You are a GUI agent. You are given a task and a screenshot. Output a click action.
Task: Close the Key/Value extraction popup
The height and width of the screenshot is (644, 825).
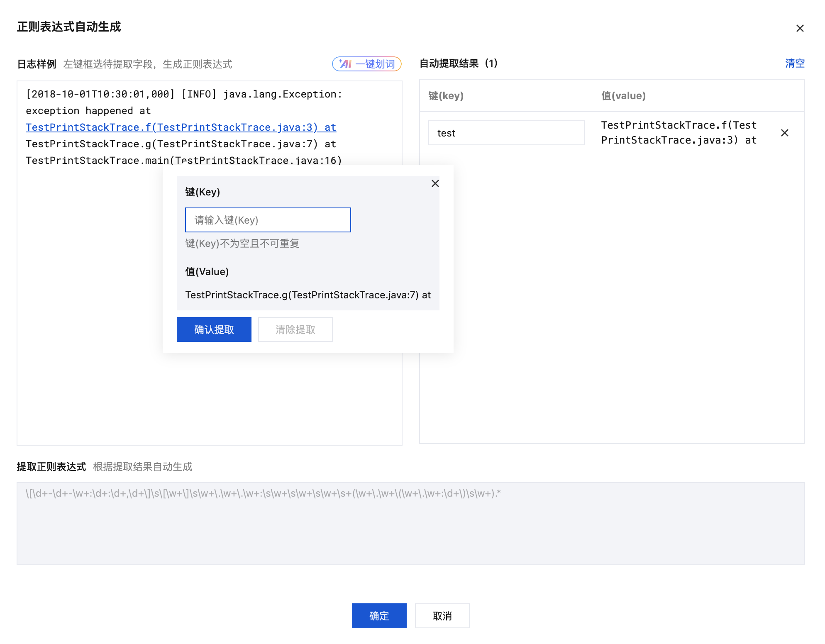(435, 183)
